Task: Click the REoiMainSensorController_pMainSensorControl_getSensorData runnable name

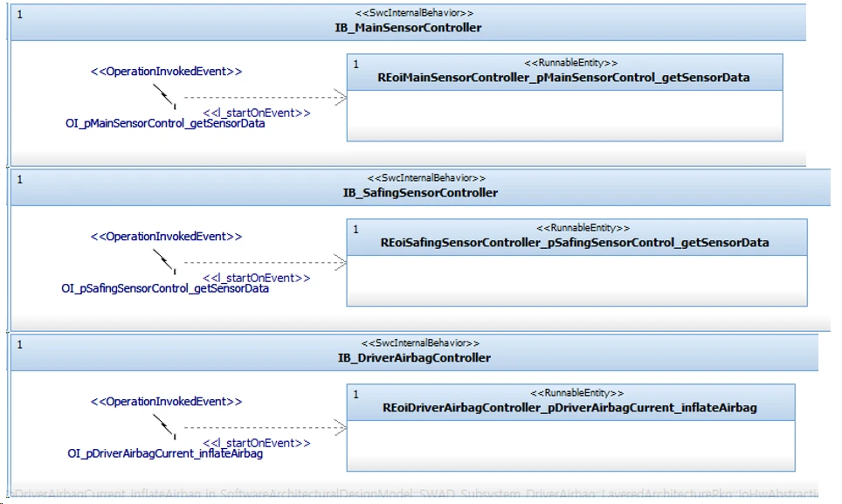Action: coord(563,78)
